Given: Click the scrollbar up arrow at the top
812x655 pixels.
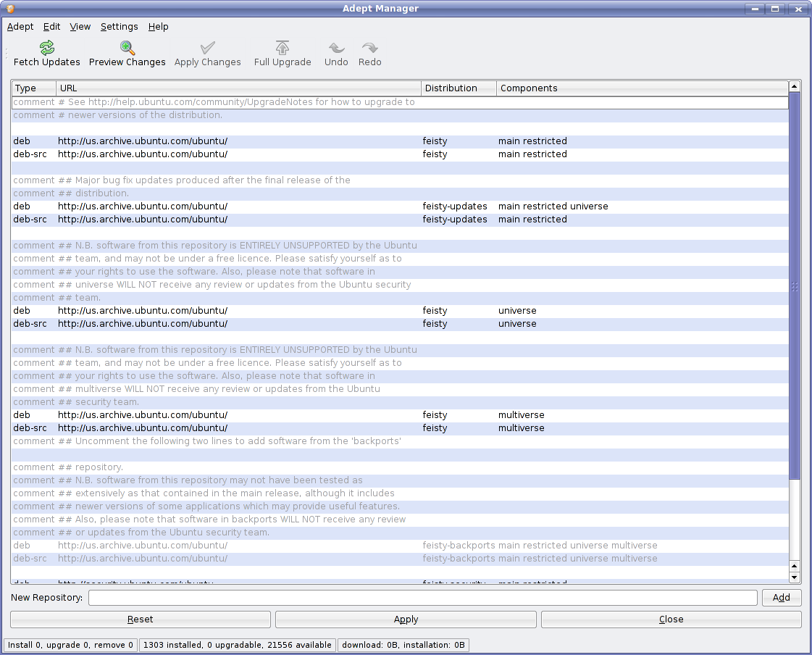Looking at the screenshot, I should (795, 86).
